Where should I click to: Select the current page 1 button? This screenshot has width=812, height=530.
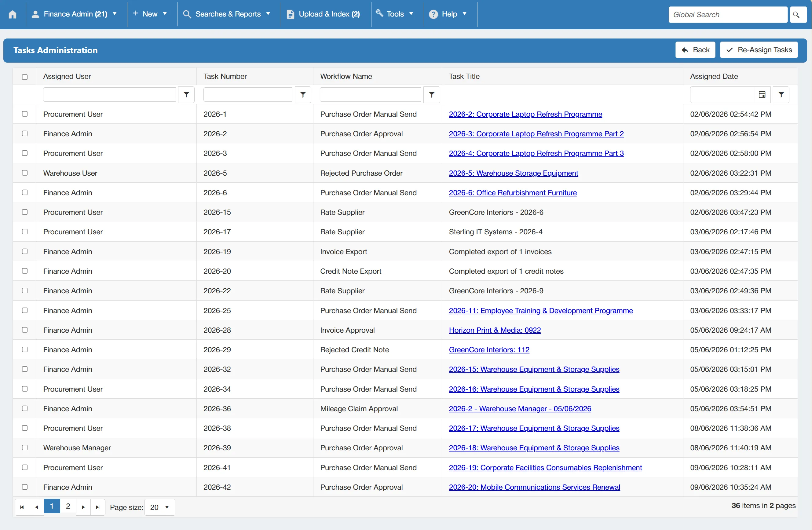click(52, 506)
